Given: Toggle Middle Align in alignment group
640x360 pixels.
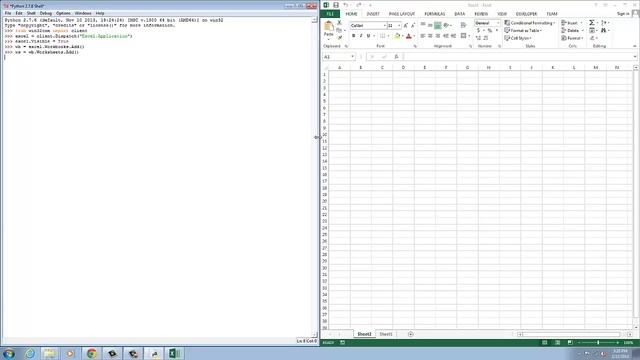Looking at the screenshot, I should [x=430, y=25].
